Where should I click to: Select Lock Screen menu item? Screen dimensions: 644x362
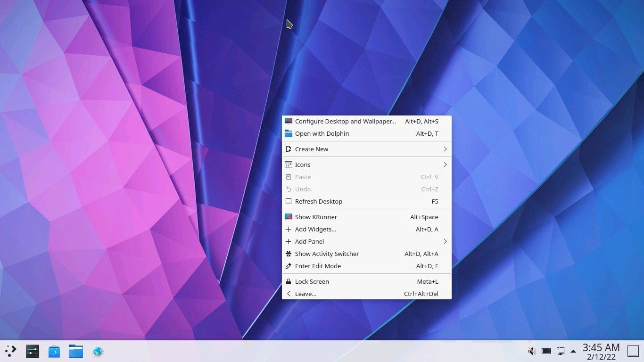click(367, 281)
